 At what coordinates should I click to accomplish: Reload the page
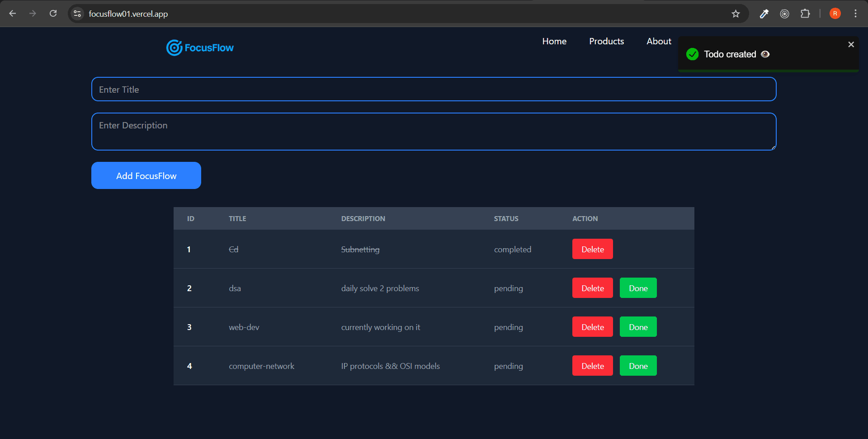(x=53, y=14)
